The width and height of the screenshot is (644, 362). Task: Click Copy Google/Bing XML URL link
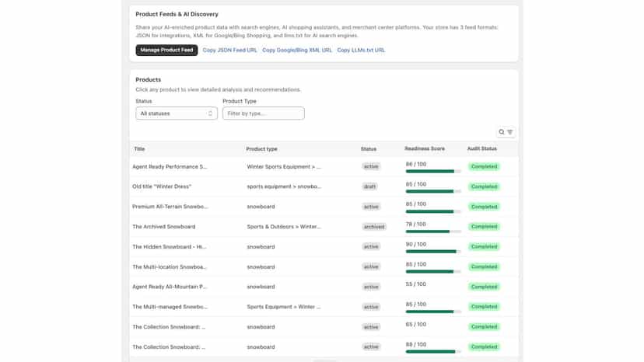pyautogui.click(x=297, y=50)
